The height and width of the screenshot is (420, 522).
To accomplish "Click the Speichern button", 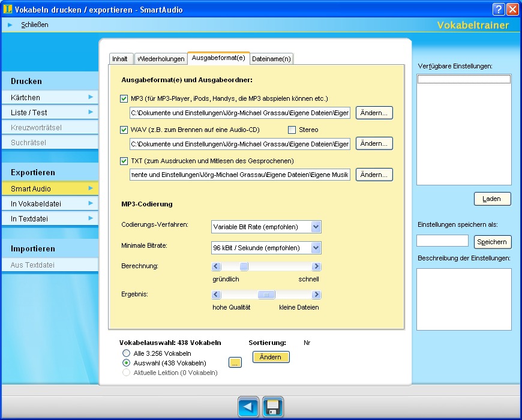I will pyautogui.click(x=492, y=242).
